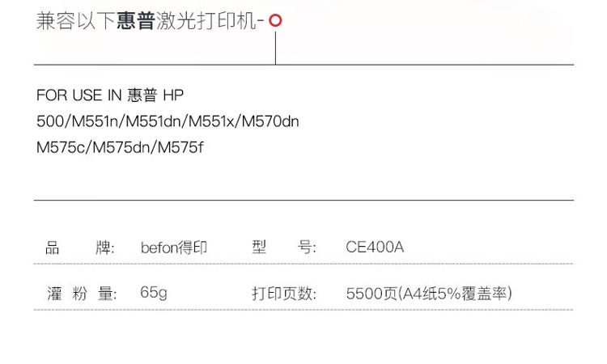Click the bold 惠普 text in heading

point(136,21)
